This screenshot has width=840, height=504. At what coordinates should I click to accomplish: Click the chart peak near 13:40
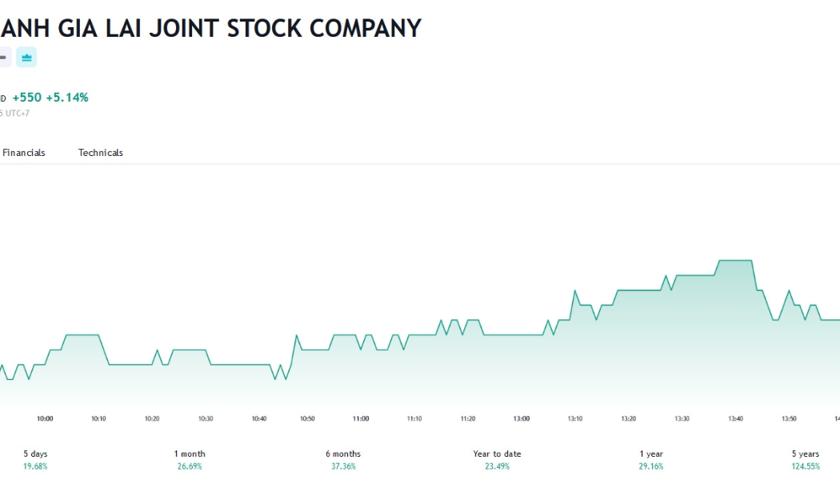(735, 260)
